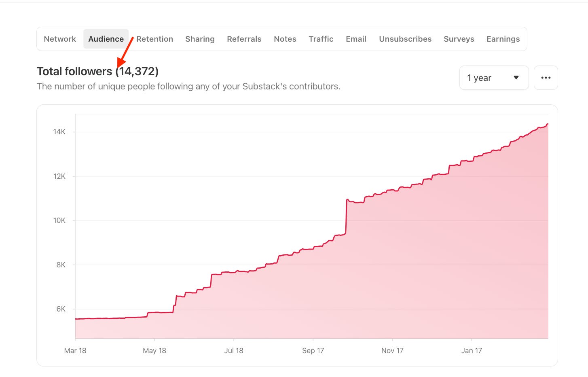Click the Jul 18 axis label
The height and width of the screenshot is (377, 588).
[234, 351]
